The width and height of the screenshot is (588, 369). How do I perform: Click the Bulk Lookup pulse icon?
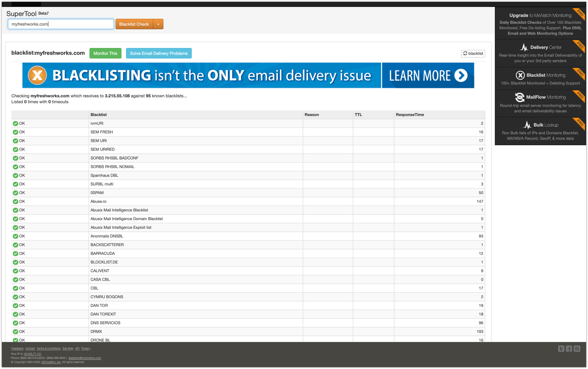(x=527, y=125)
